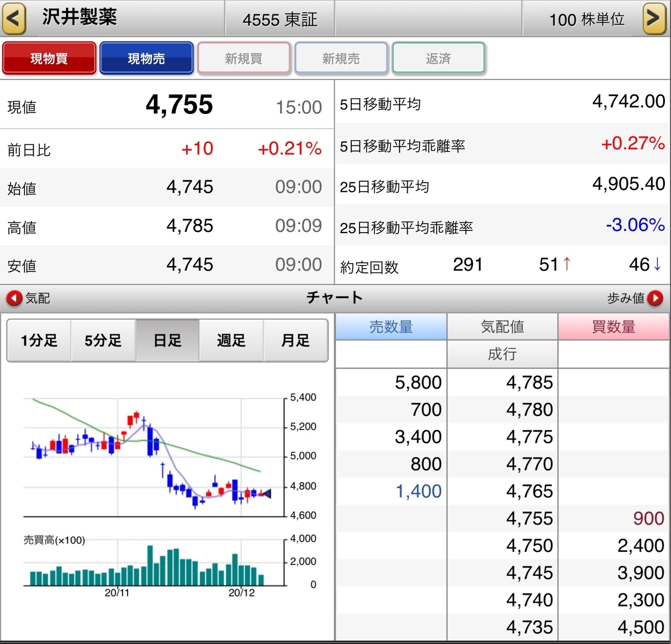Tap the 5日移動平均 value 4,742.00
The image size is (671, 644).
629,101
